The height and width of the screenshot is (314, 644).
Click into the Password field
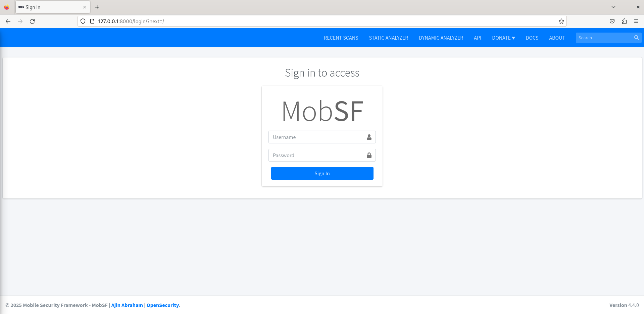[x=317, y=155]
